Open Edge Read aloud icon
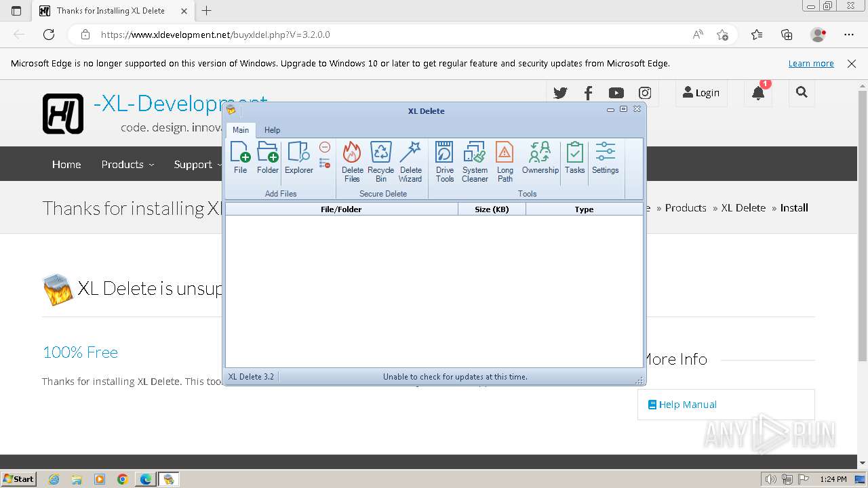Image resolution: width=868 pixels, height=488 pixels. point(698,35)
